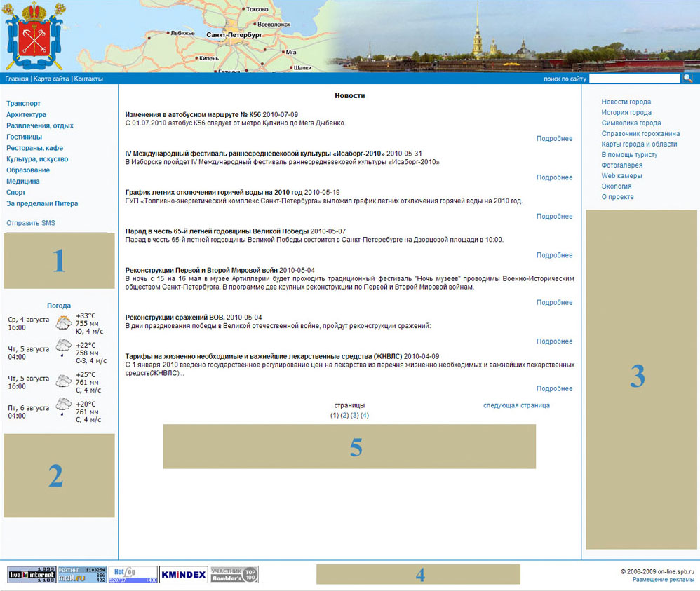The width and height of the screenshot is (700, 591).
Task: Click Отправить SMS link
Action: pos(31,223)
